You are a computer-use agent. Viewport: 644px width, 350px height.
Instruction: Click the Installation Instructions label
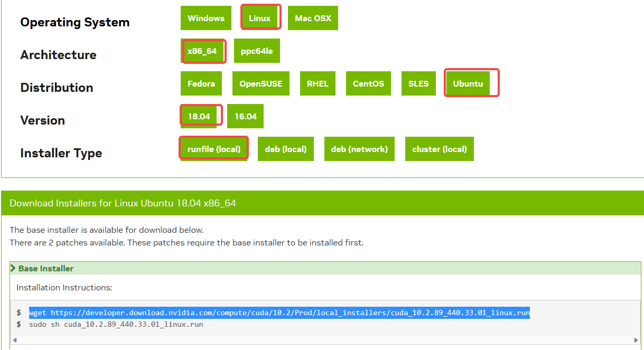click(64, 288)
